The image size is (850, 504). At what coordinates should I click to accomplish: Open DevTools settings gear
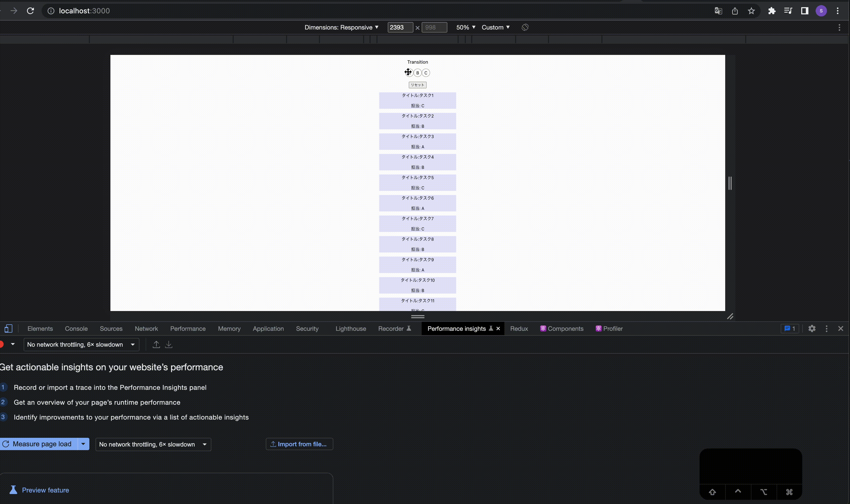click(x=811, y=328)
